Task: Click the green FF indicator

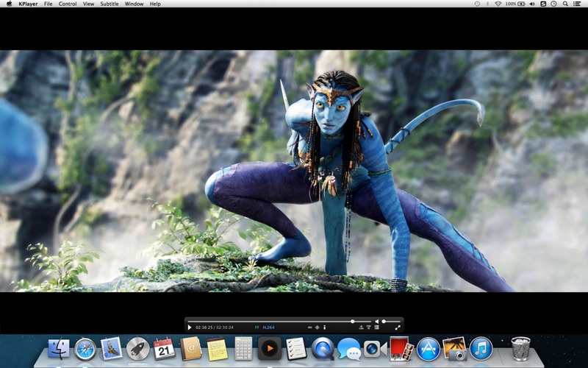Action: 257,328
